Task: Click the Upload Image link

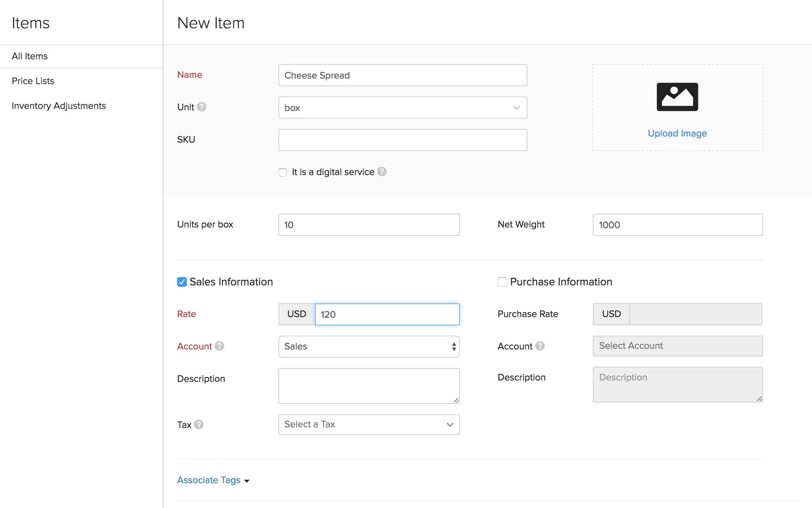Action: (677, 133)
